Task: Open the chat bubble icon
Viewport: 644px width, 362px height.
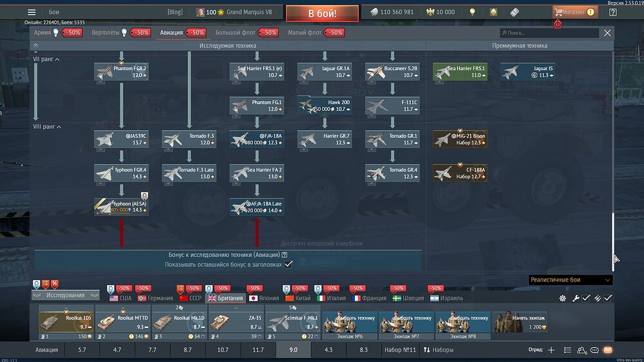Action: [x=594, y=350]
